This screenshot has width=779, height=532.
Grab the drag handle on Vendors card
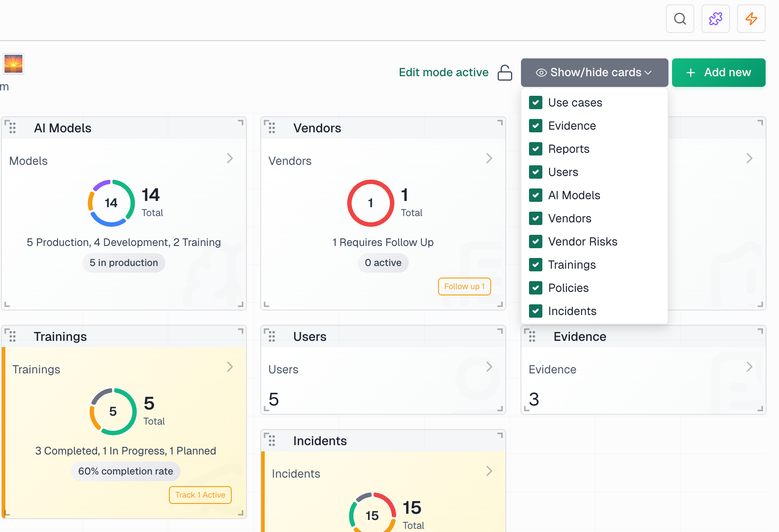point(272,128)
